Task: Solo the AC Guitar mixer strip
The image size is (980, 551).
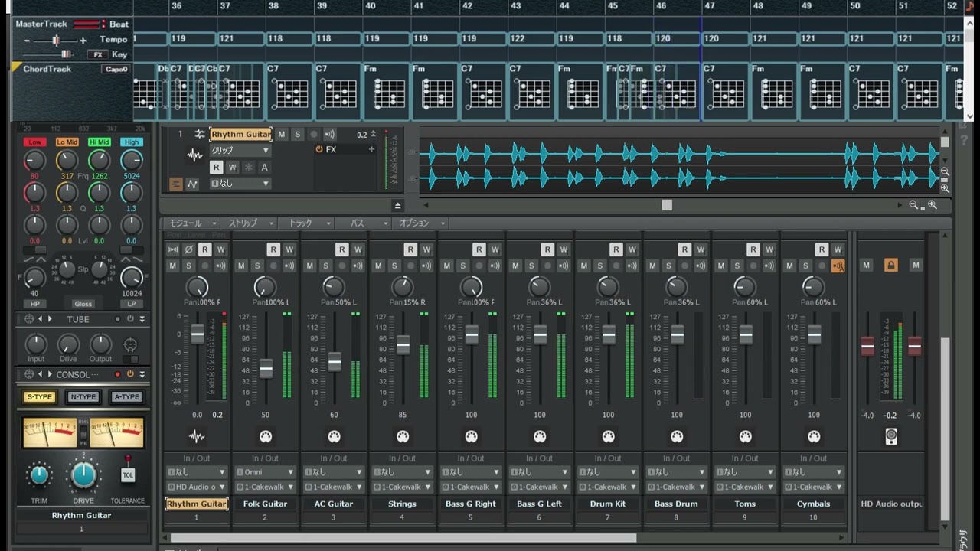Action: (326, 266)
